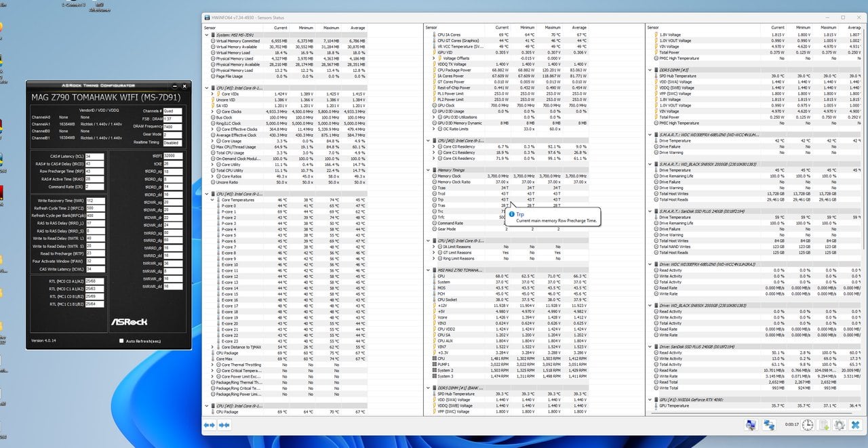
Task: Maximize the HWiNFO64 Sensors Status window
Action: [x=843, y=17]
